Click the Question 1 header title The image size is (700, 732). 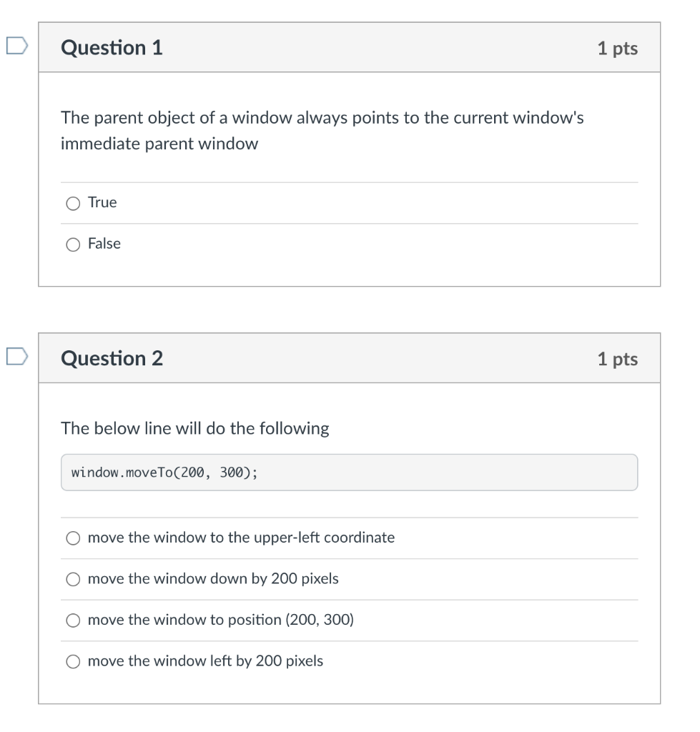112,48
